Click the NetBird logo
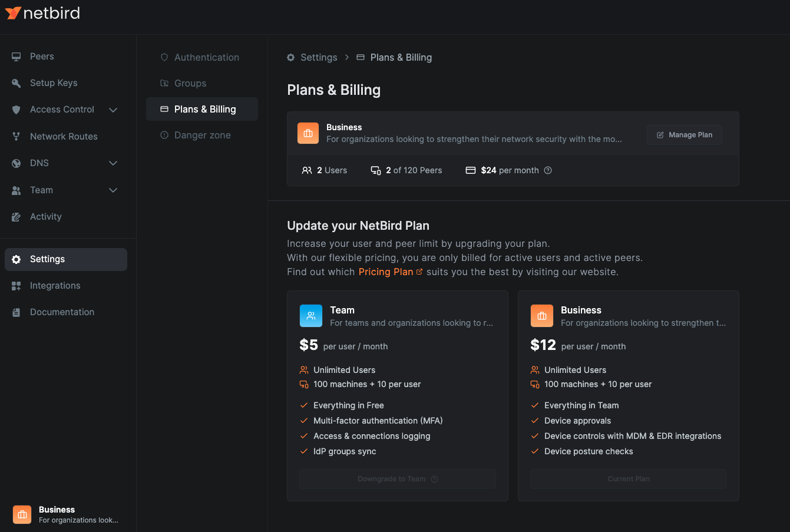790x532 pixels. click(42, 13)
